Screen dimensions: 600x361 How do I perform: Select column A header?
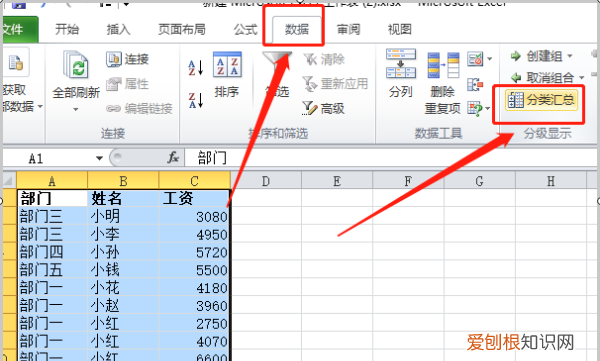point(52,181)
